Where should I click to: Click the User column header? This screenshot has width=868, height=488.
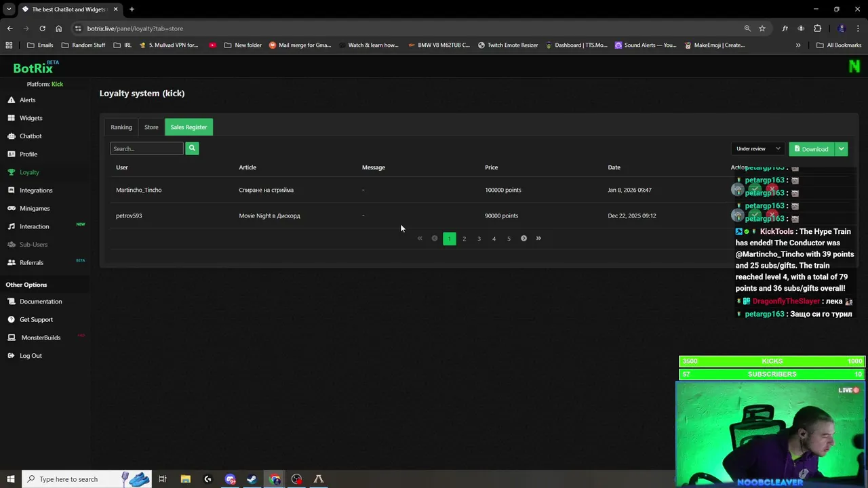pos(122,167)
